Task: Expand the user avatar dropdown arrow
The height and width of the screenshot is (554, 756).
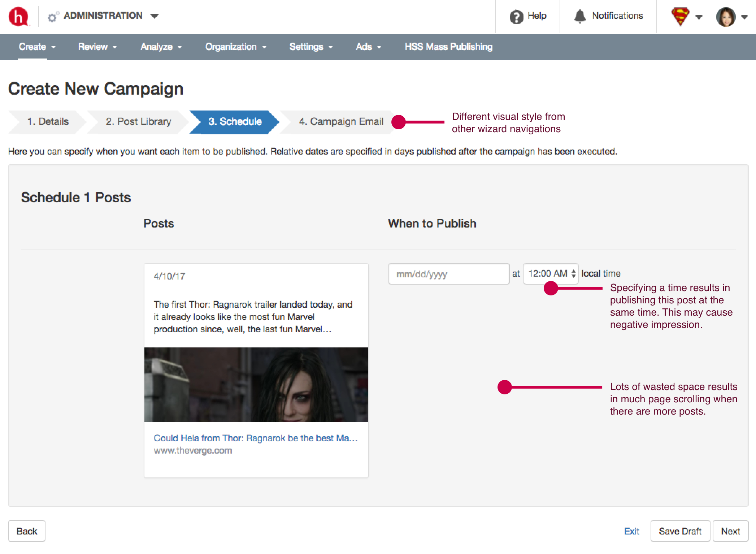Action: tap(744, 17)
